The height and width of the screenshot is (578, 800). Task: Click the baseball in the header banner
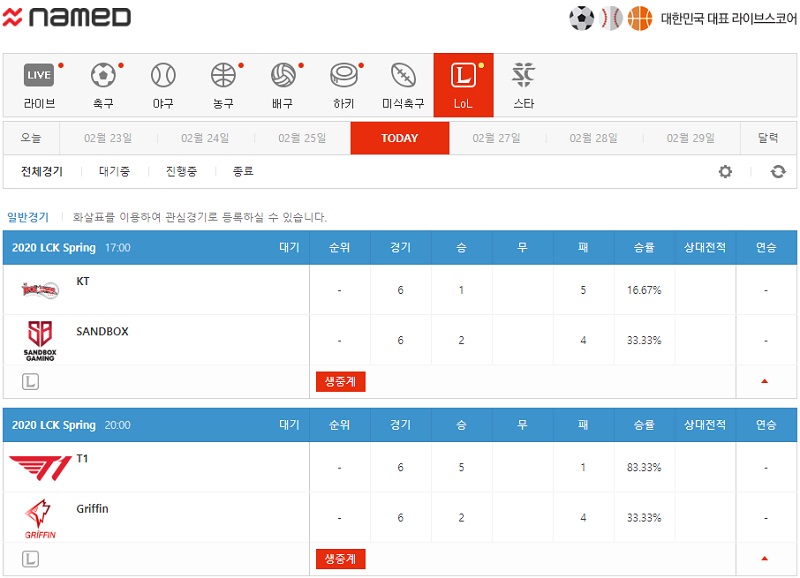pos(611,18)
